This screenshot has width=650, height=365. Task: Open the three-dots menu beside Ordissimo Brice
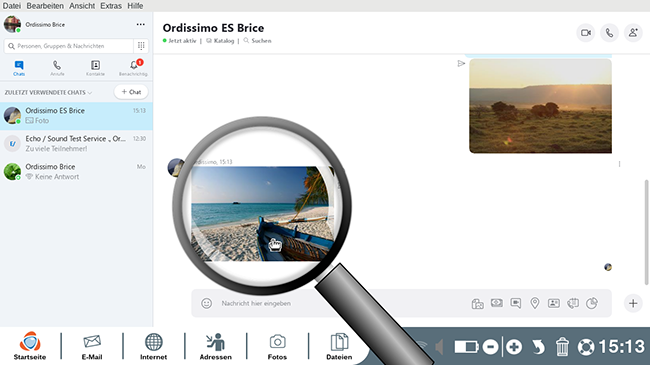tap(141, 24)
